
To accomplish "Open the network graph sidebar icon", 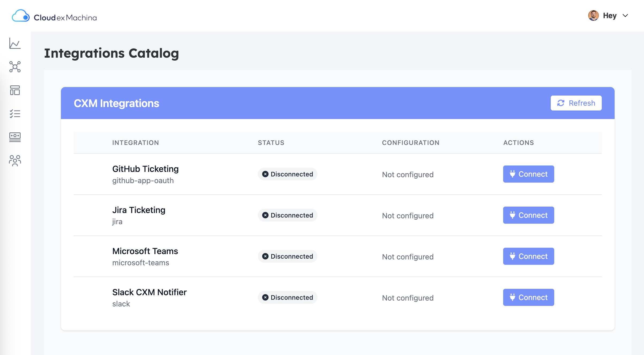I will (x=15, y=67).
